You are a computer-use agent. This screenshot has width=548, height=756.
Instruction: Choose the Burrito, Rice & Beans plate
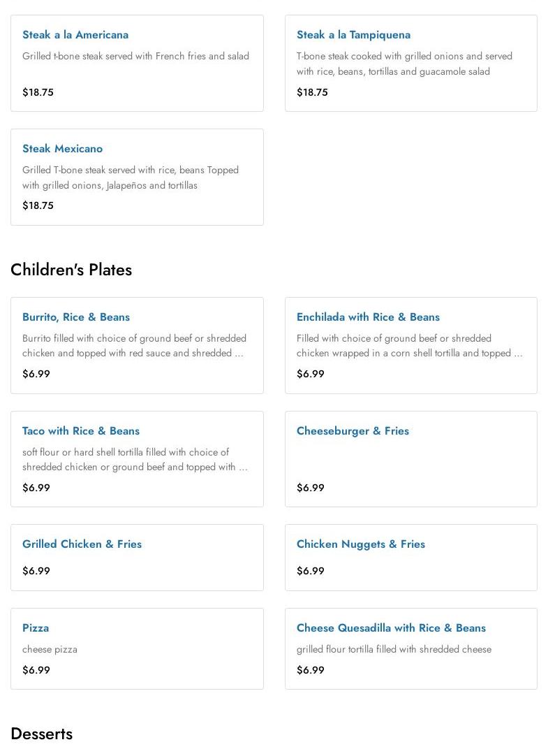(76, 317)
